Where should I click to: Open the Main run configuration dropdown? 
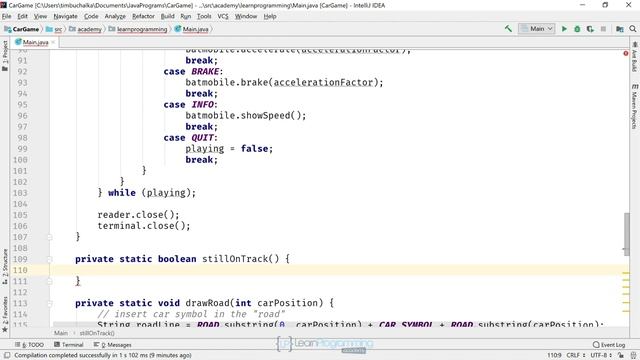537,29
